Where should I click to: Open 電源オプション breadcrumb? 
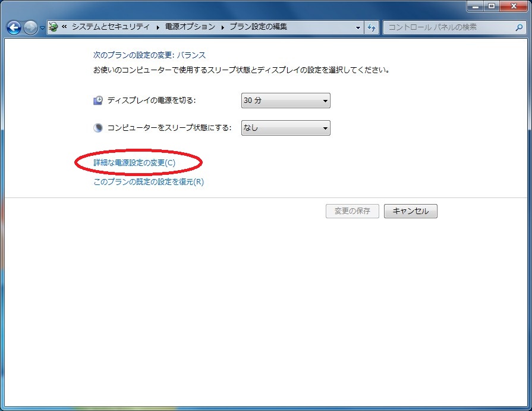pos(190,27)
